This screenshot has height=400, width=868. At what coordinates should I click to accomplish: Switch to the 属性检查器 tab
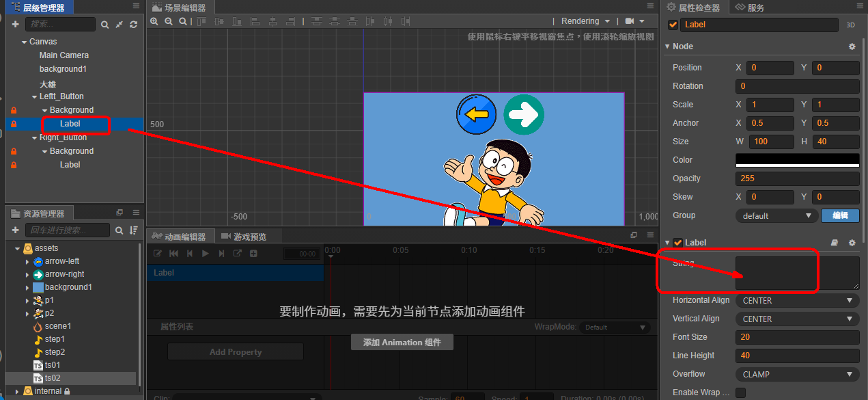(693, 8)
